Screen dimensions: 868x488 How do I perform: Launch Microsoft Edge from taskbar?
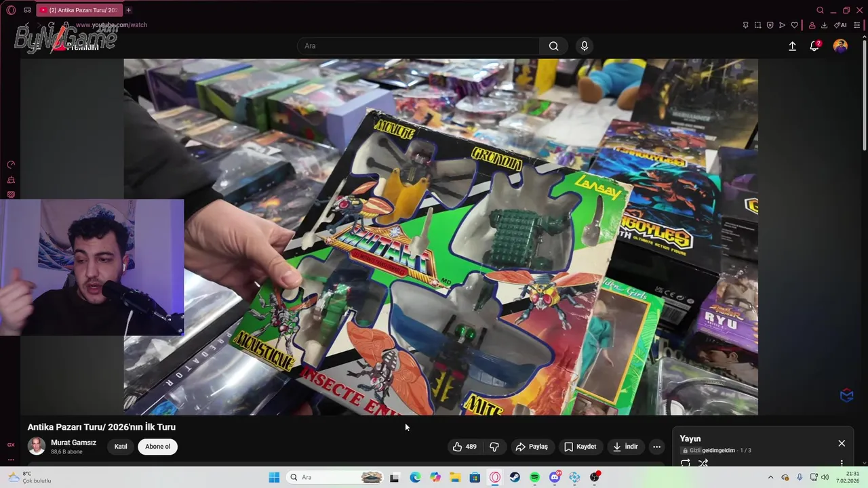coord(415,477)
